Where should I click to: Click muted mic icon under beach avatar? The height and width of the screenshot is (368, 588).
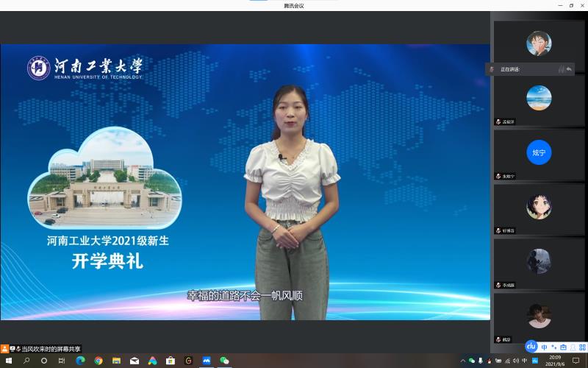[498, 121]
